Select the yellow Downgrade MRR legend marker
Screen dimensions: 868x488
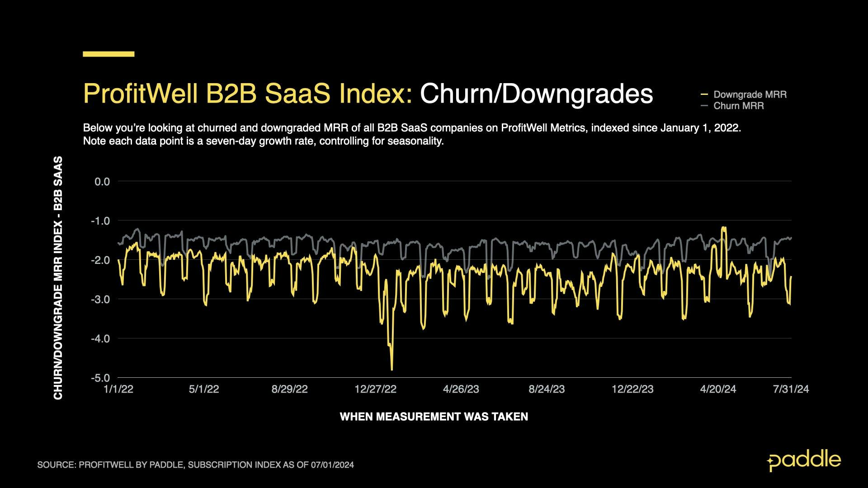click(x=705, y=94)
